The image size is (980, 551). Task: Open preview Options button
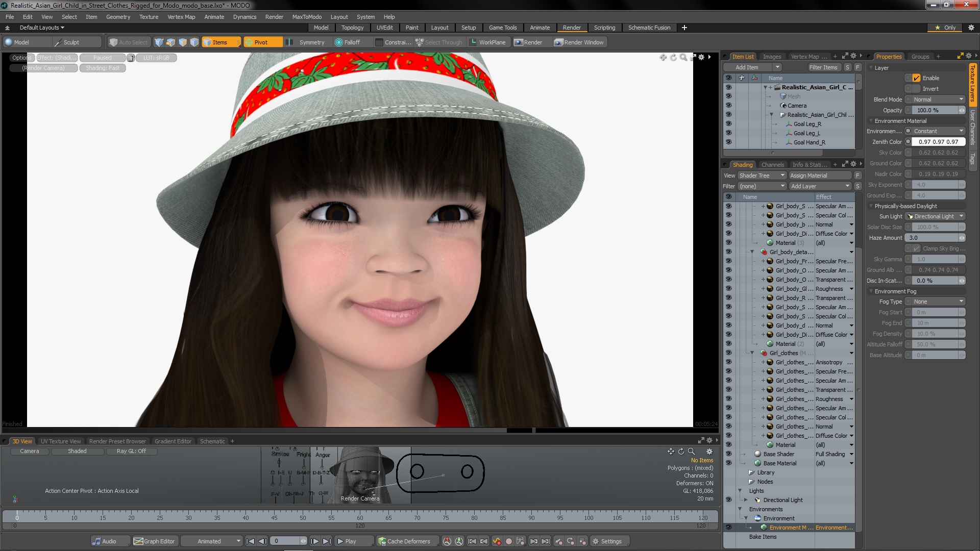tap(21, 58)
